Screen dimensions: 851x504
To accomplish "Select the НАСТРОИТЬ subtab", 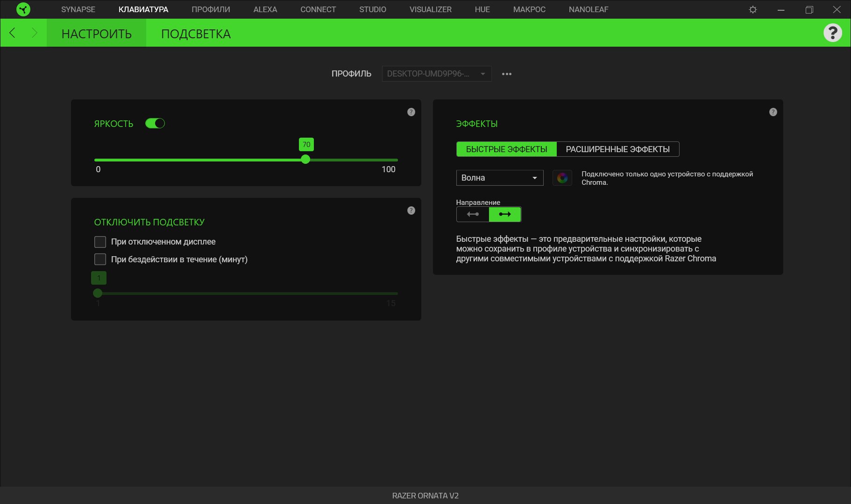I will (97, 34).
